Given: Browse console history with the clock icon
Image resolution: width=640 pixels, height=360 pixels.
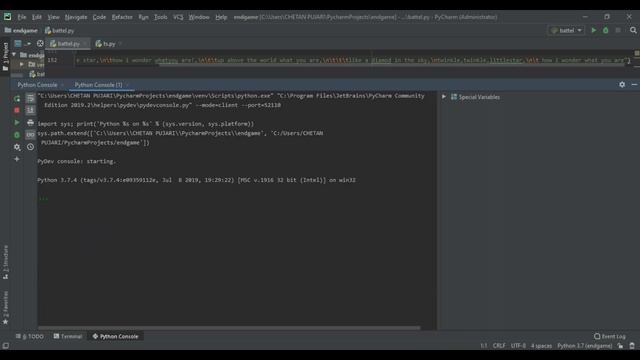Looking at the screenshot, I should 31,147.
